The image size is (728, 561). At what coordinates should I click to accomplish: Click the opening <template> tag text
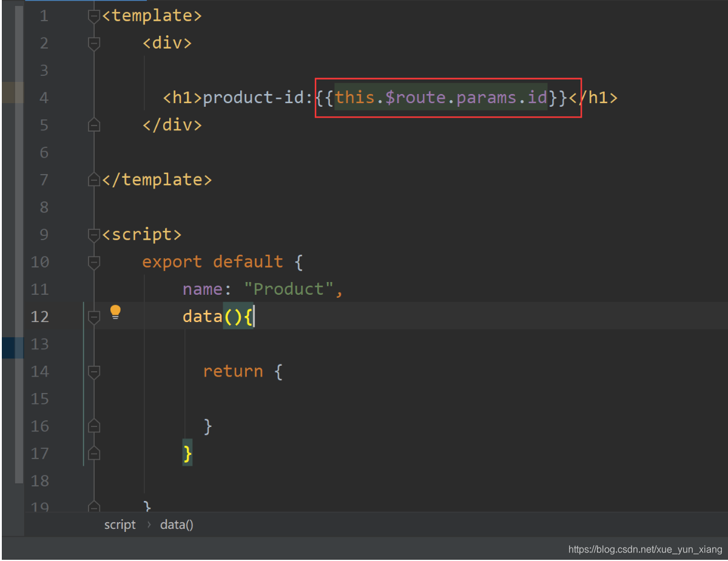point(152,16)
